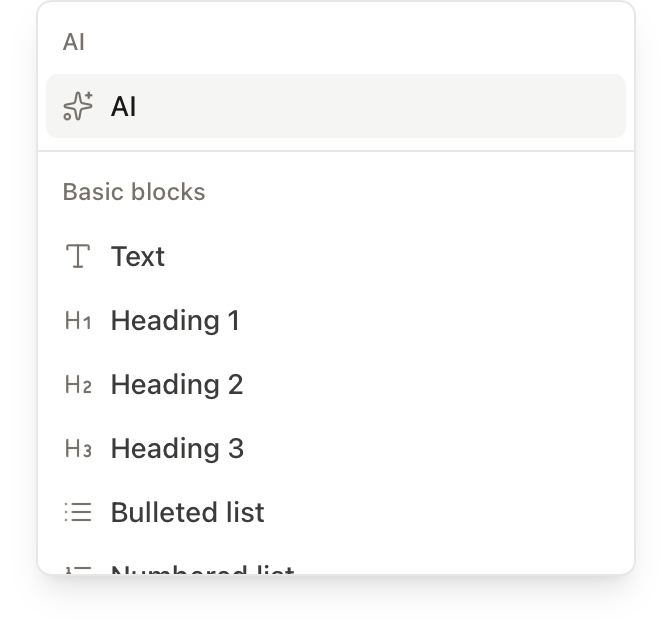Click empty space in the highlighted AI row
668x630 pixels.
click(x=400, y=106)
